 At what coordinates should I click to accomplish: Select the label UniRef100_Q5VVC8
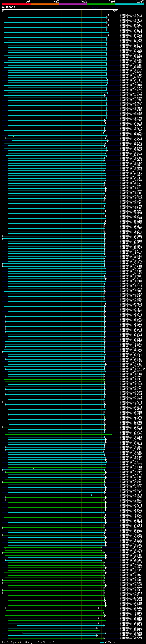(131, 560)
